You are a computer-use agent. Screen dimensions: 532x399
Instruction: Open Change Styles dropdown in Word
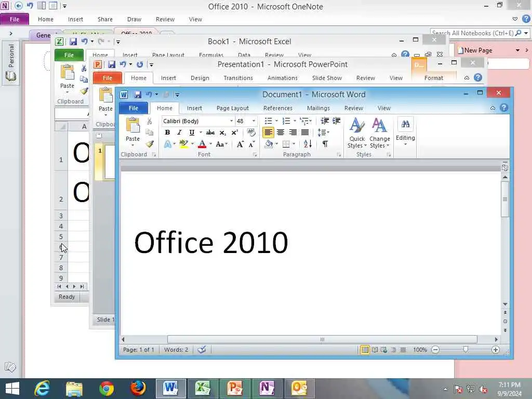click(x=380, y=133)
